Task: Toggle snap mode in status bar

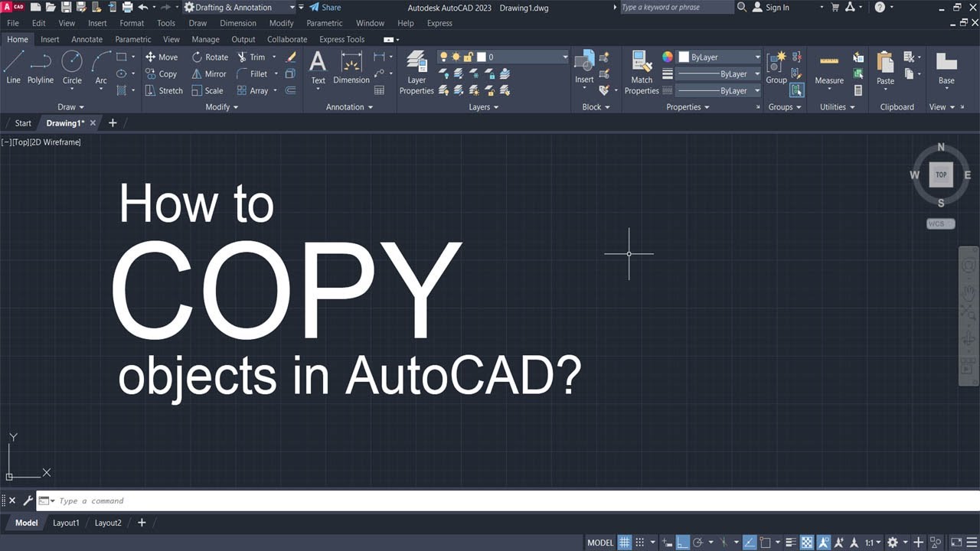Action: [x=640, y=543]
